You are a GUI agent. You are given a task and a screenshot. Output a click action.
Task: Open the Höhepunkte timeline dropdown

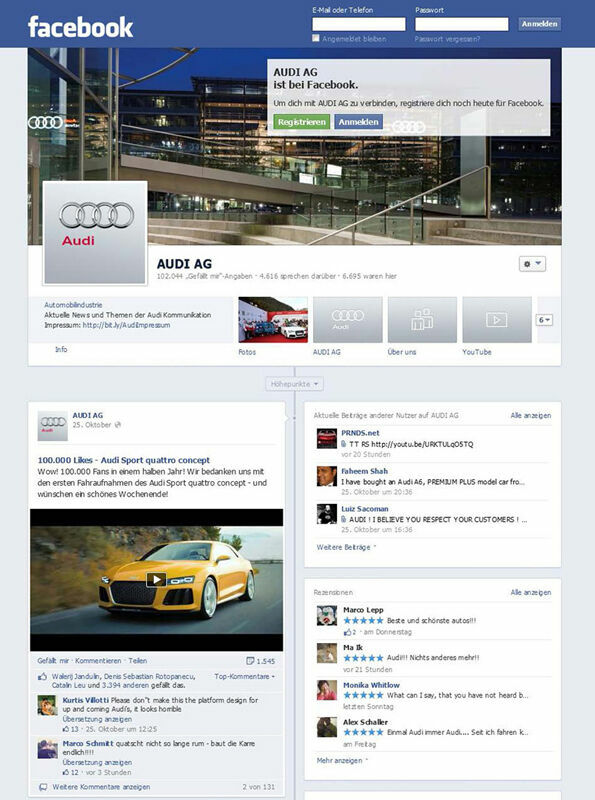click(x=294, y=384)
